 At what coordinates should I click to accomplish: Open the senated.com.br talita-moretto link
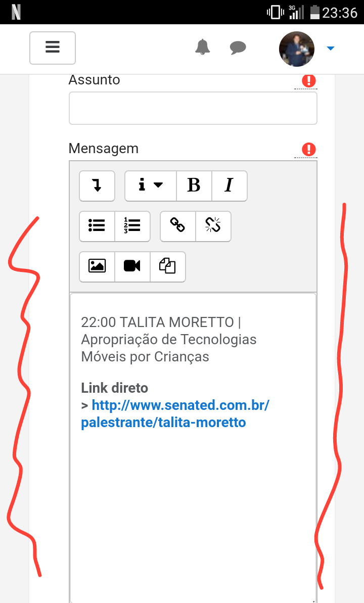(x=175, y=414)
